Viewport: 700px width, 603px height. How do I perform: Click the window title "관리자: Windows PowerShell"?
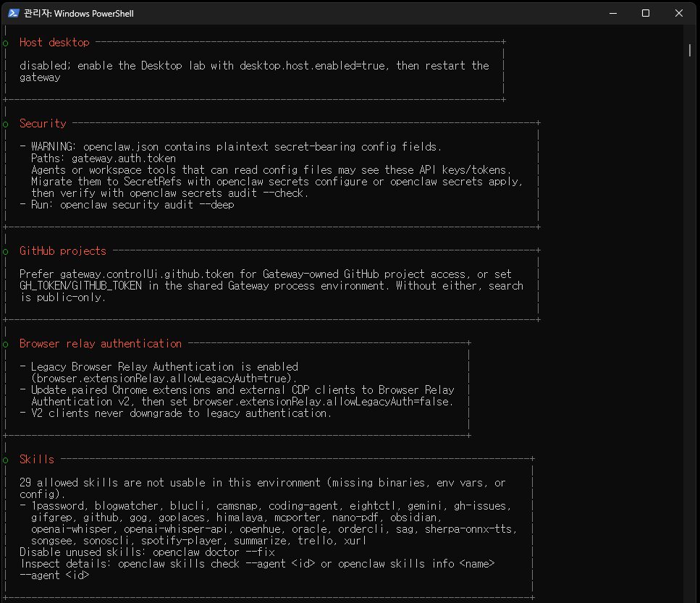click(79, 13)
